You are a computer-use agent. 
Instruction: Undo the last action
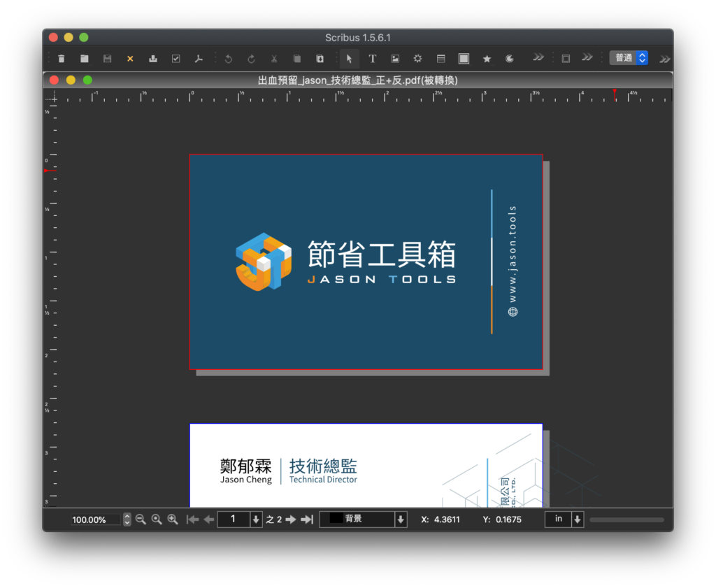(x=229, y=59)
